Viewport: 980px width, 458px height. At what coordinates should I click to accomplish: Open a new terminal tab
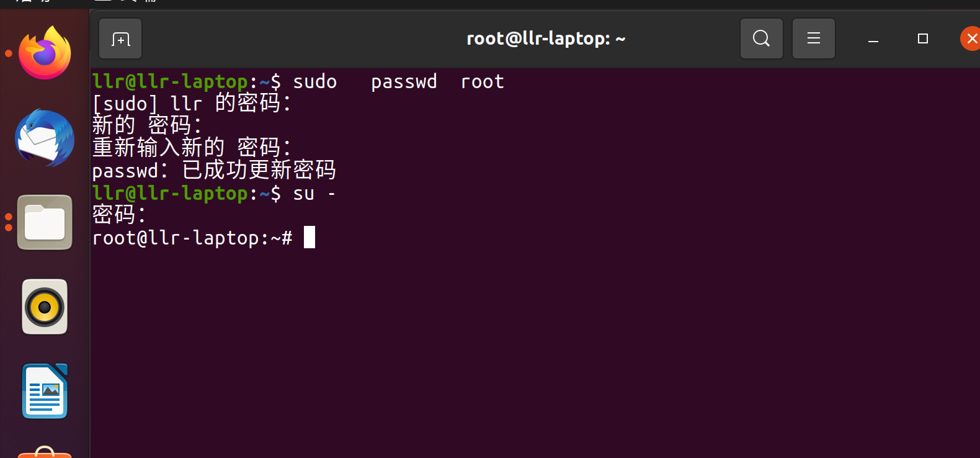coord(120,38)
